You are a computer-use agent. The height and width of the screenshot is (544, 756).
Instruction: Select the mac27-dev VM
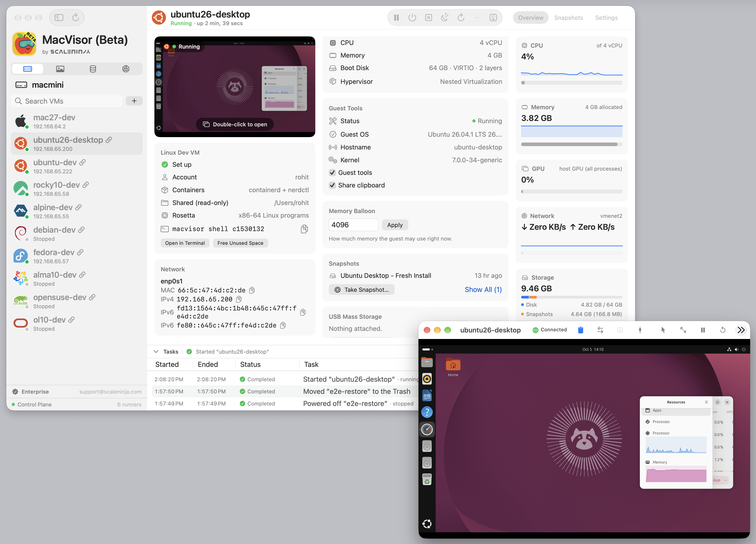click(77, 121)
